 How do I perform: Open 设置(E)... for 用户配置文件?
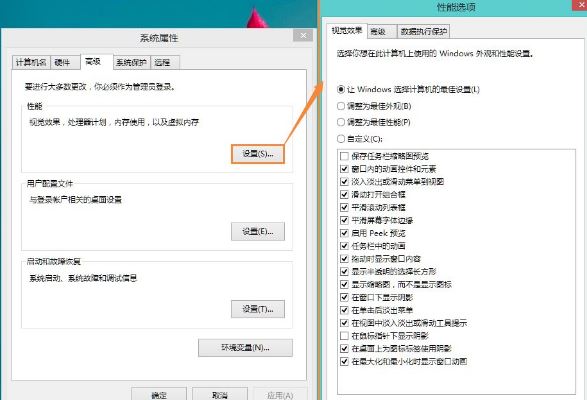(x=258, y=231)
